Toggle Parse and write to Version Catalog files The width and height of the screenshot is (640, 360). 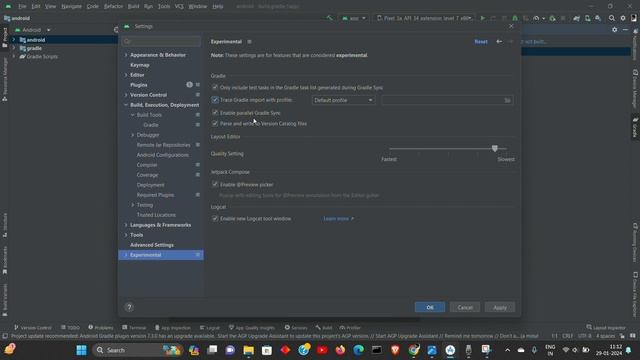[x=215, y=123]
